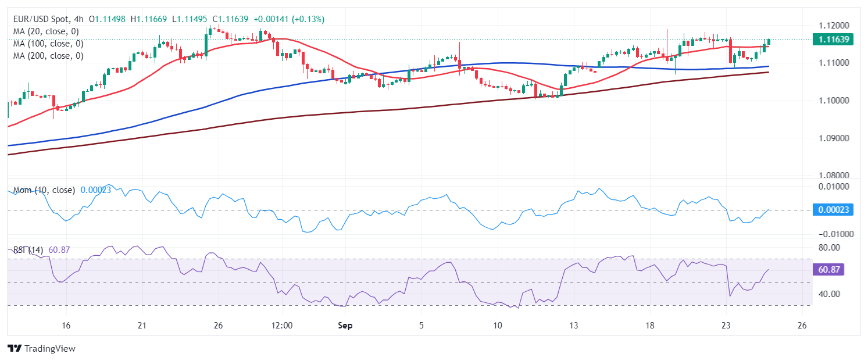The height and width of the screenshot is (361, 868).
Task: Click the 26 date label at the right end of axis
Action: (802, 326)
